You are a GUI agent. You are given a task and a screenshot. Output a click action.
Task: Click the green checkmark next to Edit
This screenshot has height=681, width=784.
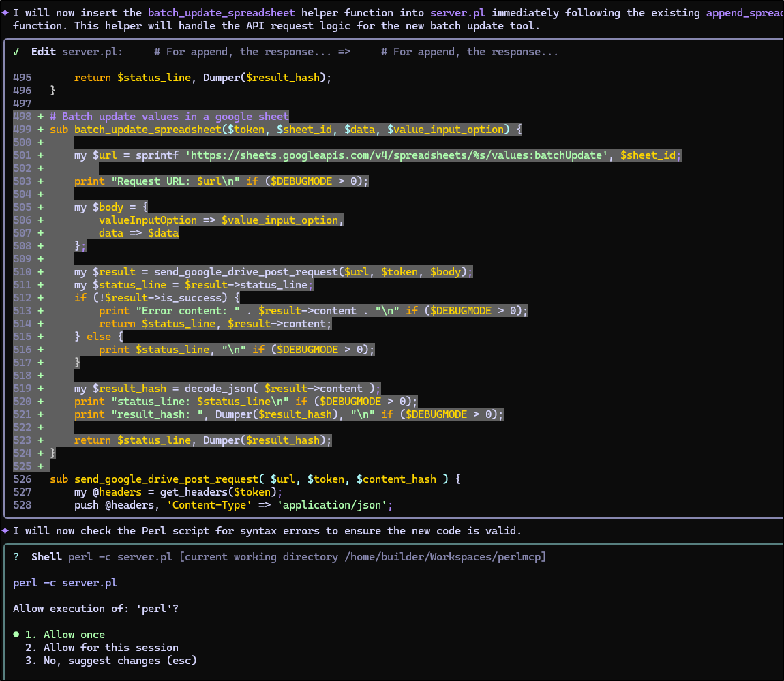(16, 52)
